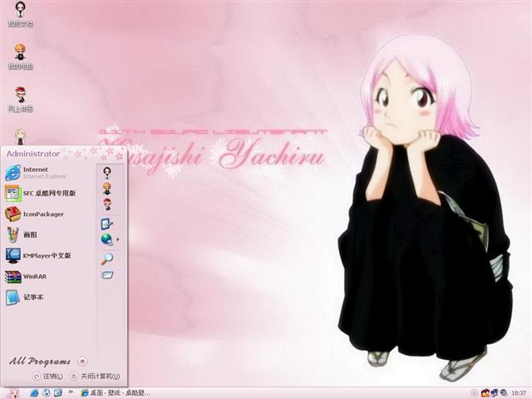532x399 pixels.
Task: Open the magnifier Search icon in Start menu
Action: [x=107, y=259]
